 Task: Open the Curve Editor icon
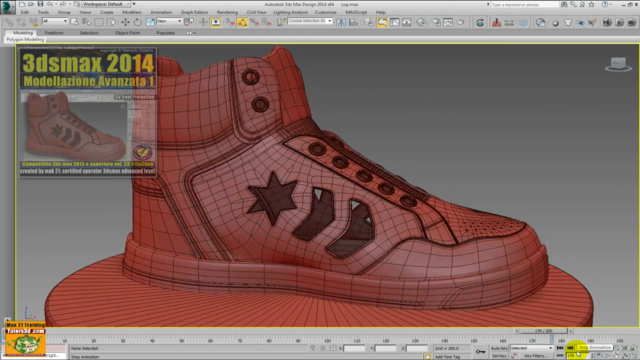pos(395,22)
